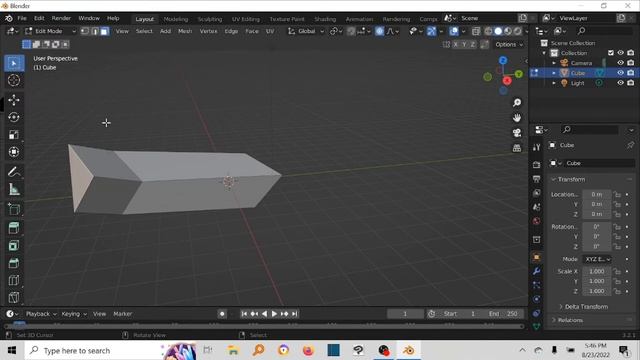The height and width of the screenshot is (360, 640).
Task: Open Global transform orientation dropdown
Action: pos(306,31)
